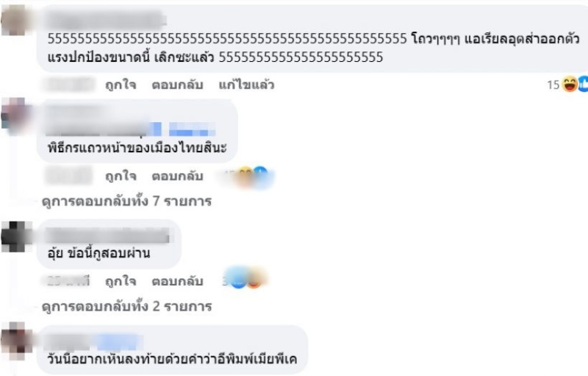Screen dimensions: 588x376
Task: Like the อุ้ย ข้อนี้กูสอบผ่าน comment
Action: [121, 281]
